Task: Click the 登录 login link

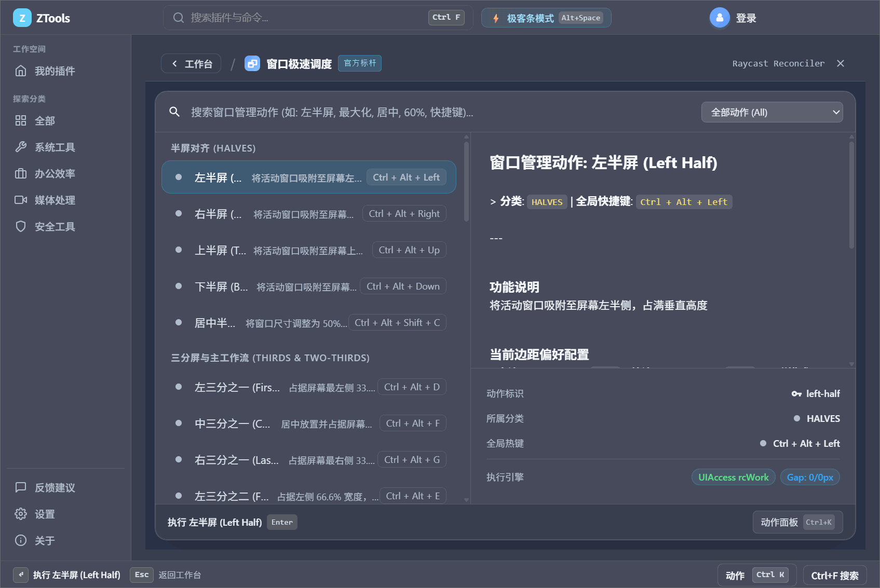Action: pyautogui.click(x=746, y=18)
